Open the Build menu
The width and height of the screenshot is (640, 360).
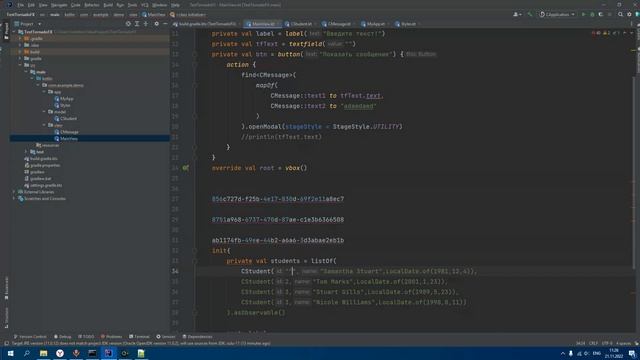pyautogui.click(x=108, y=5)
